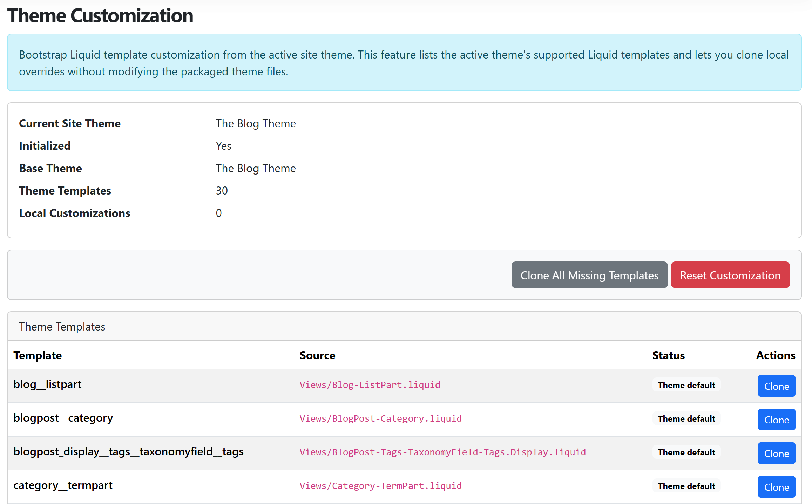Click the Base Theme value The Blog Theme
This screenshot has width=812, height=504.
[x=256, y=168]
